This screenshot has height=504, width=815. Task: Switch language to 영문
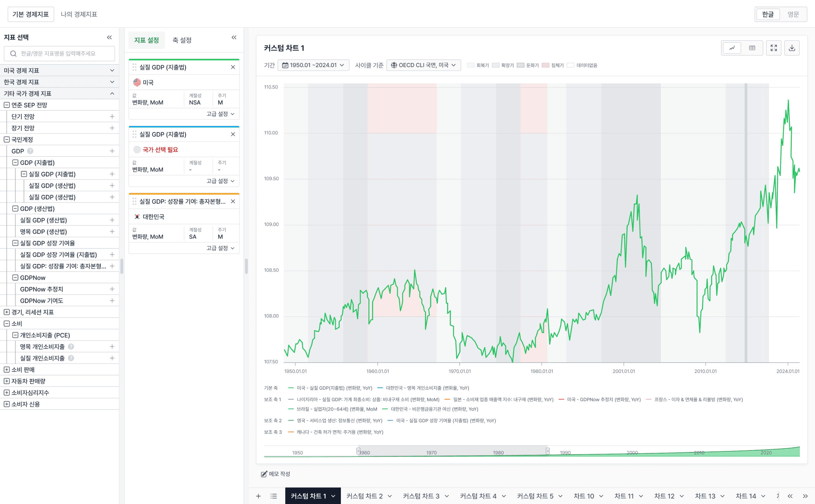point(793,14)
